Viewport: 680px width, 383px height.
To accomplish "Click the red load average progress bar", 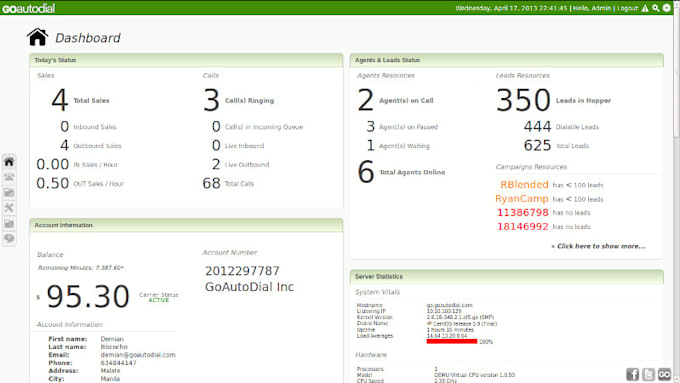I will 452,342.
